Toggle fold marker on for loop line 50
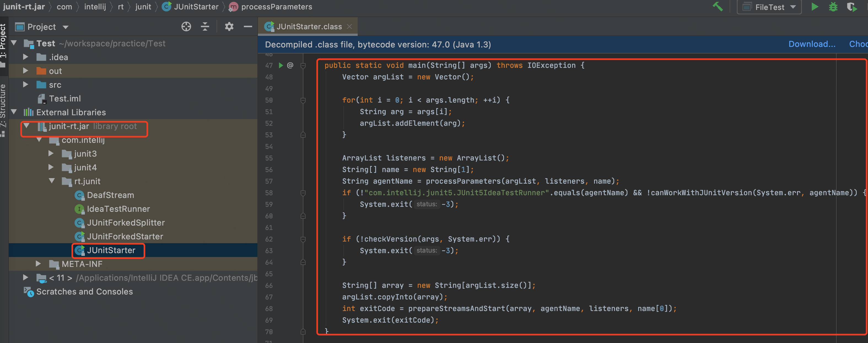This screenshot has height=343, width=868. coord(303,100)
